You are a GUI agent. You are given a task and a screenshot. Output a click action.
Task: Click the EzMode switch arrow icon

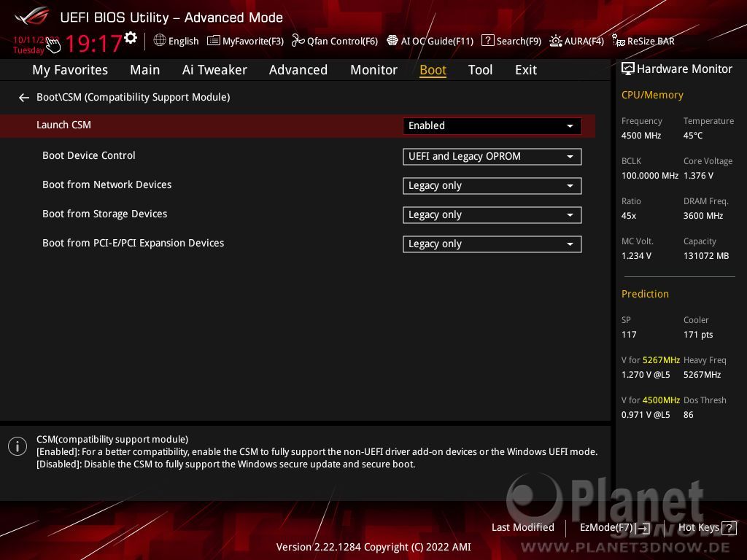tap(643, 528)
